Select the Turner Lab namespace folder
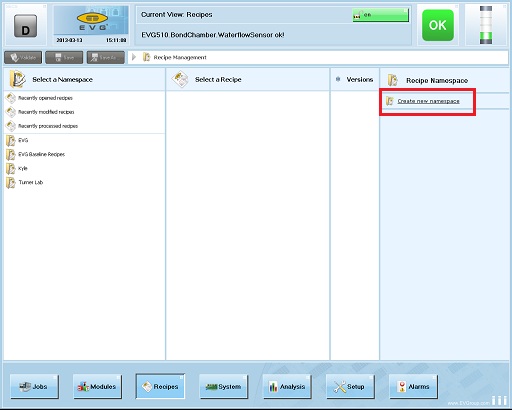512x410 pixels. coord(25,182)
